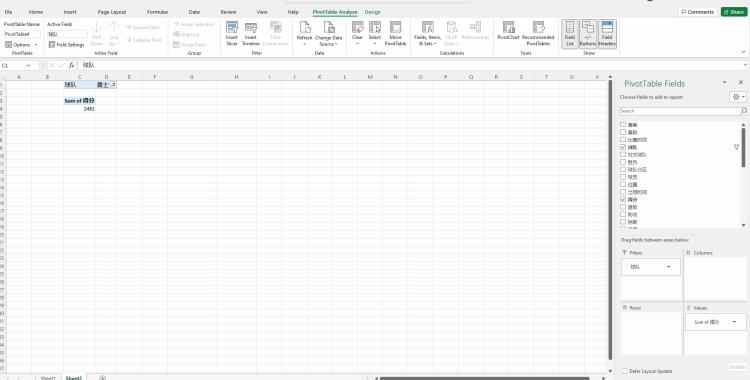750x380 pixels.
Task: Open 球队 field dropdown in Filters area
Action: click(x=668, y=267)
